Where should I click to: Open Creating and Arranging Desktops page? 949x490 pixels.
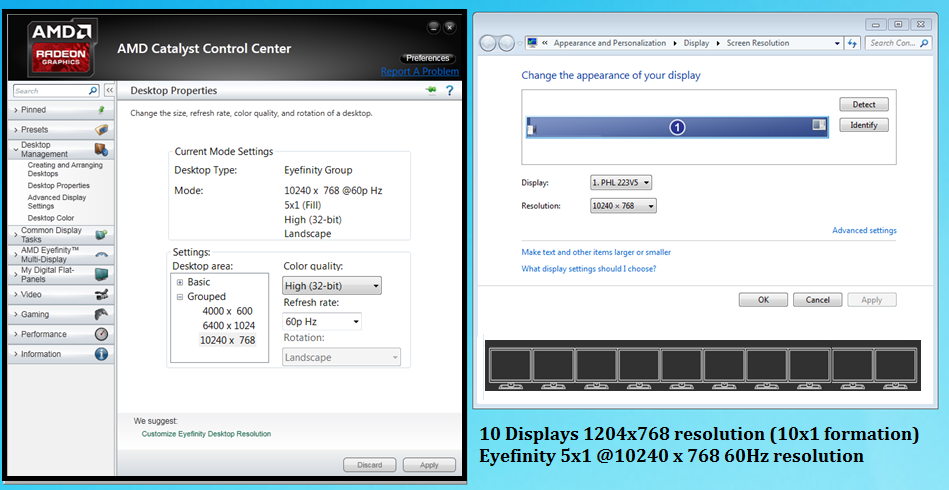pos(65,169)
